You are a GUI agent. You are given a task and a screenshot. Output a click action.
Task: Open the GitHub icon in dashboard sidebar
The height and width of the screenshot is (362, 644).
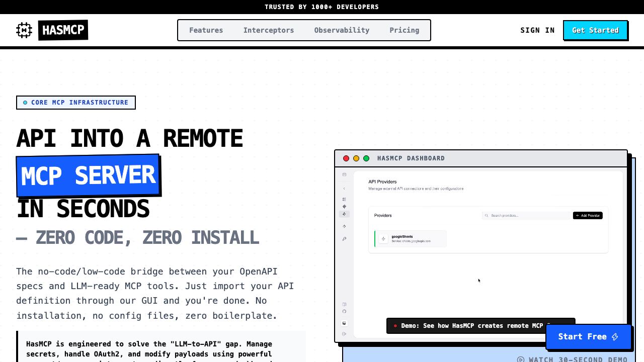tap(344, 311)
